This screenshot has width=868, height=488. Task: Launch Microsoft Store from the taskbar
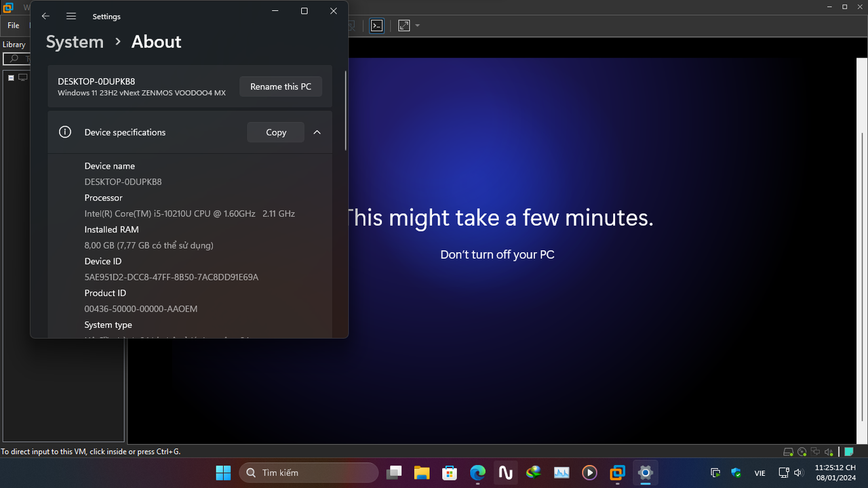pyautogui.click(x=450, y=472)
